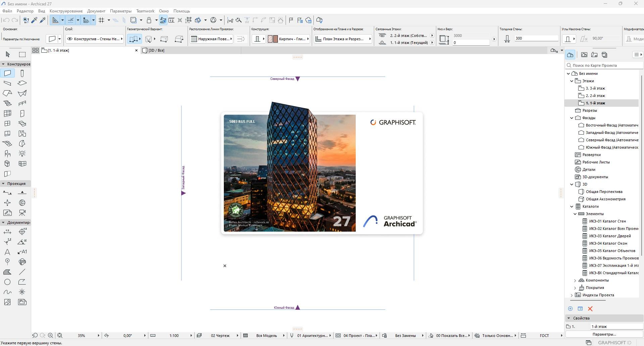The image size is (644, 346).
Task: Select the Circle arc tool
Action: click(x=7, y=282)
